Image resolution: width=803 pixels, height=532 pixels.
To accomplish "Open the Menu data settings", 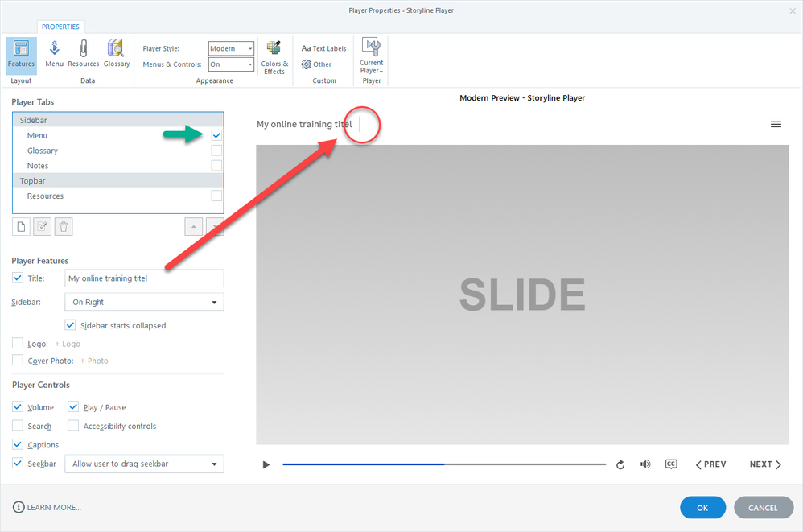I will [54, 54].
